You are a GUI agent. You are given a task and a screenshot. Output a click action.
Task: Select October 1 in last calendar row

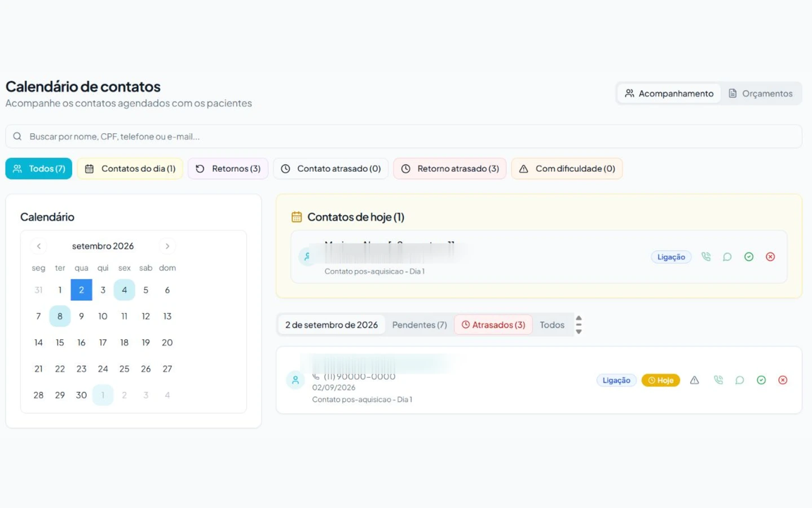coord(103,395)
